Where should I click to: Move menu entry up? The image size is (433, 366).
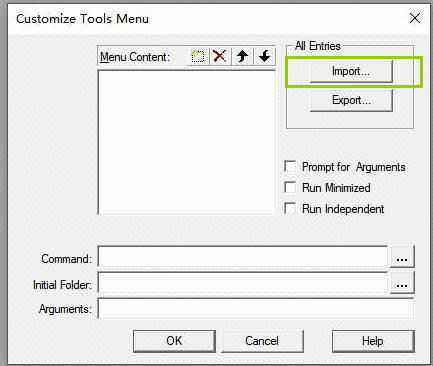242,56
